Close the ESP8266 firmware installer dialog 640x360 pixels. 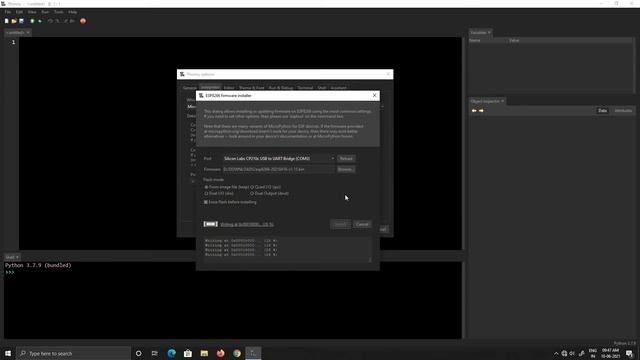coord(374,96)
